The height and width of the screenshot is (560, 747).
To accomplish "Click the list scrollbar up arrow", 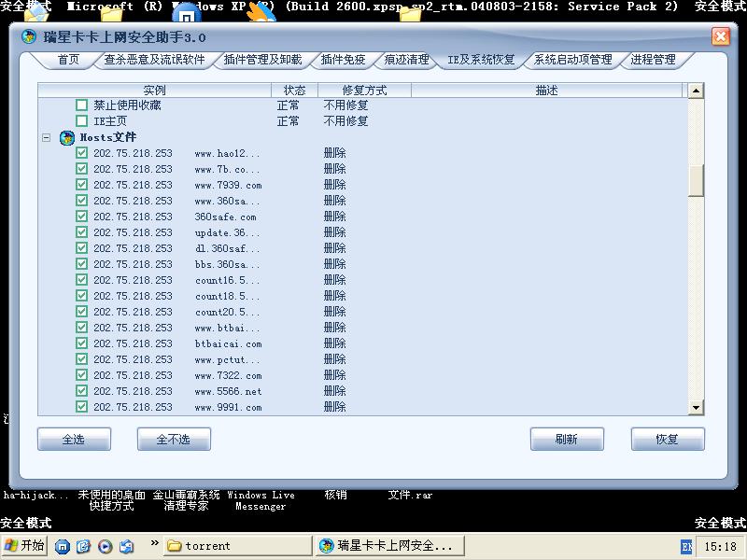I will pyautogui.click(x=696, y=91).
